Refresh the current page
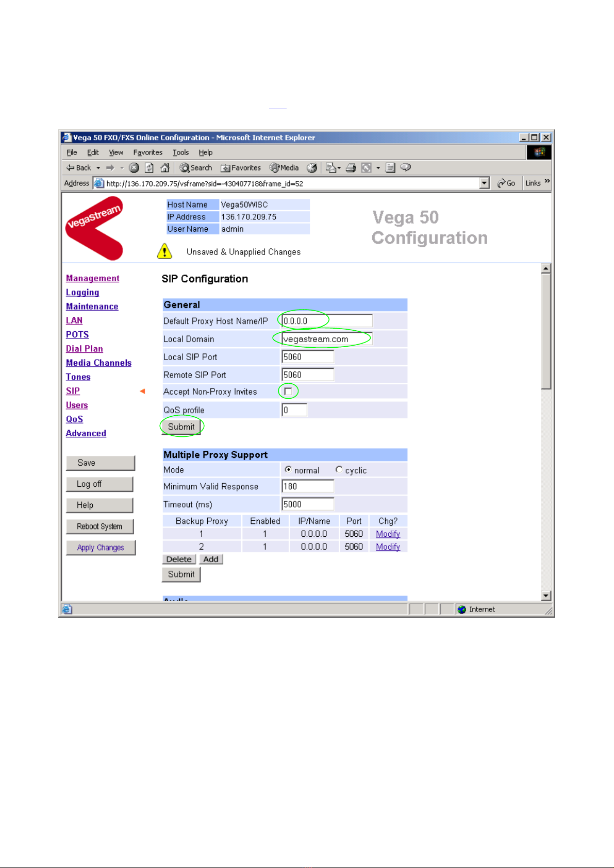Viewport: 614px width, 868px height. point(150,168)
